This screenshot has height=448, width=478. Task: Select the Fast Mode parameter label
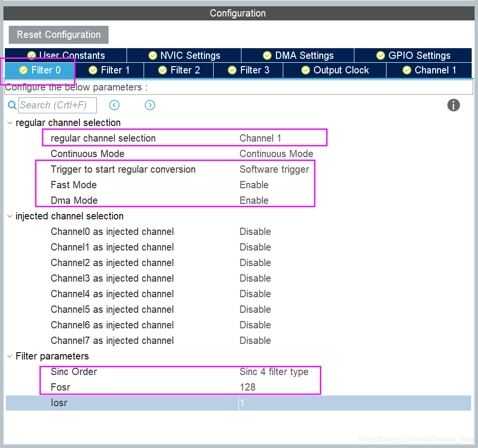pyautogui.click(x=74, y=185)
